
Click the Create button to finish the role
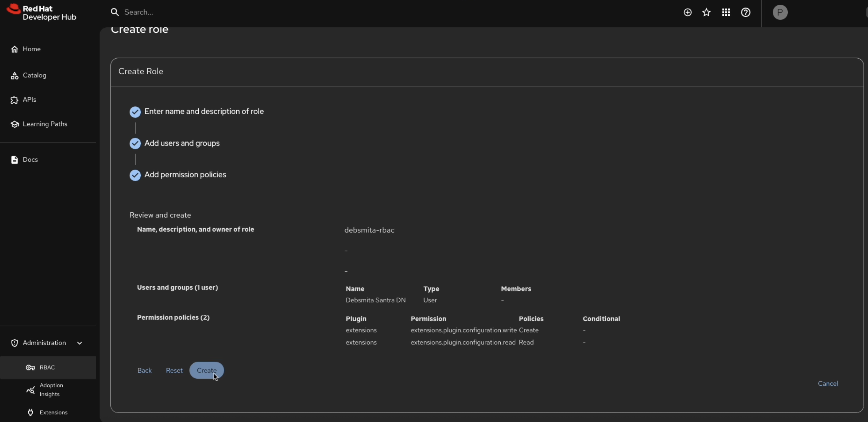pos(206,370)
